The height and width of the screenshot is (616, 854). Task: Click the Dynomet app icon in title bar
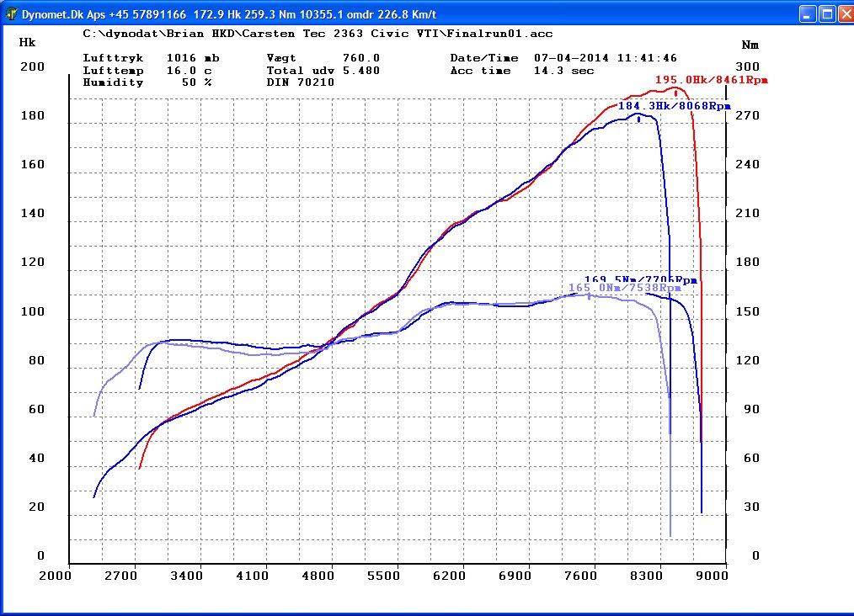point(10,14)
